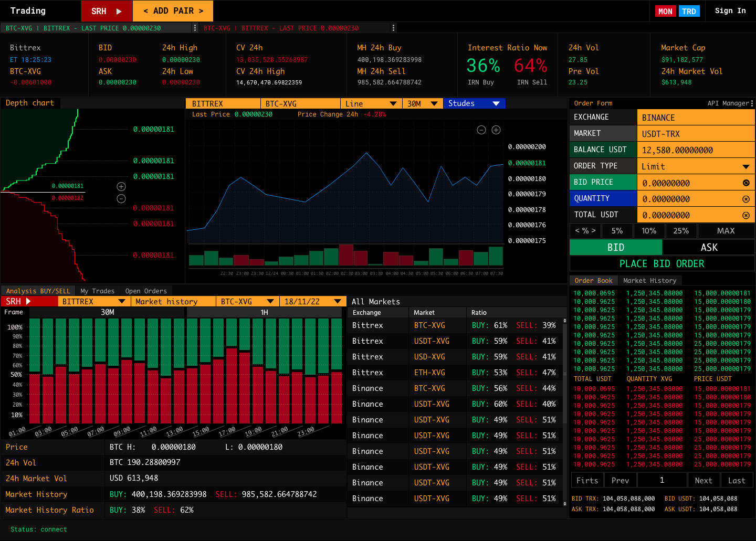Select the ASK side in order form
756x541 pixels.
(x=709, y=247)
